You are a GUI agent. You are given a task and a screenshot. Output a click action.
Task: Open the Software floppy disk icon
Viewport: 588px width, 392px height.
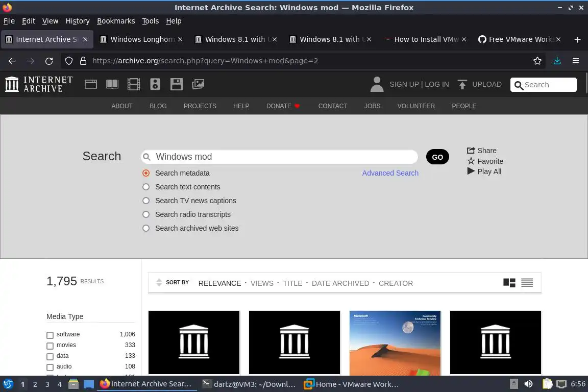point(176,84)
